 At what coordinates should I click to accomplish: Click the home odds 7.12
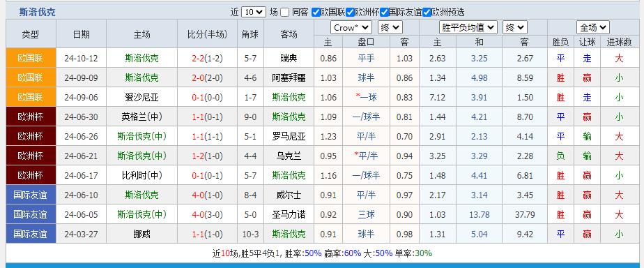[x=438, y=98]
